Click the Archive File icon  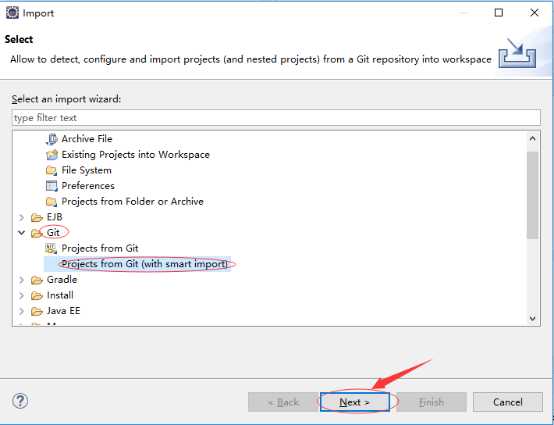52,139
